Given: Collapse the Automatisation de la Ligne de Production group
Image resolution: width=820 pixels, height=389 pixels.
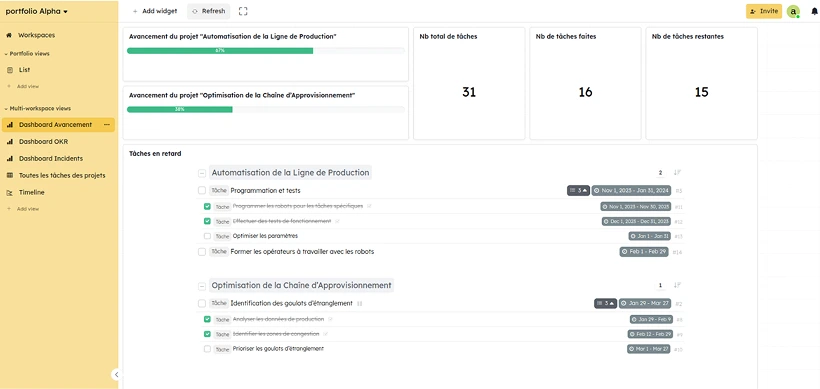Looking at the screenshot, I should [x=202, y=173].
